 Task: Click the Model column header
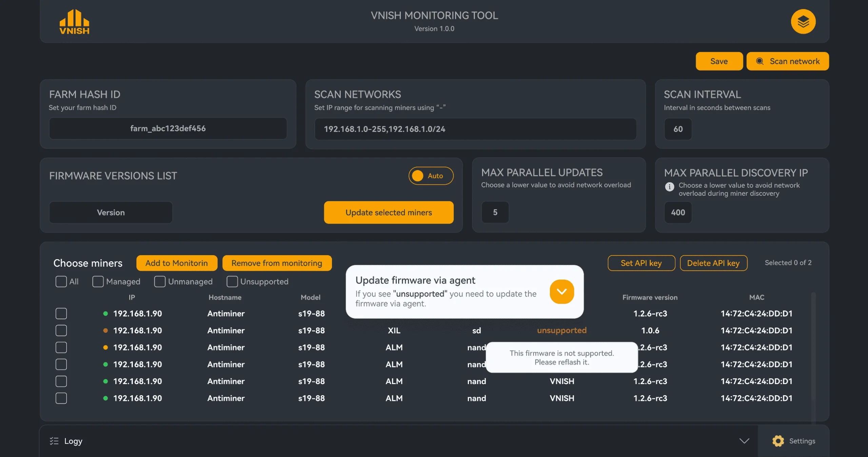click(310, 298)
